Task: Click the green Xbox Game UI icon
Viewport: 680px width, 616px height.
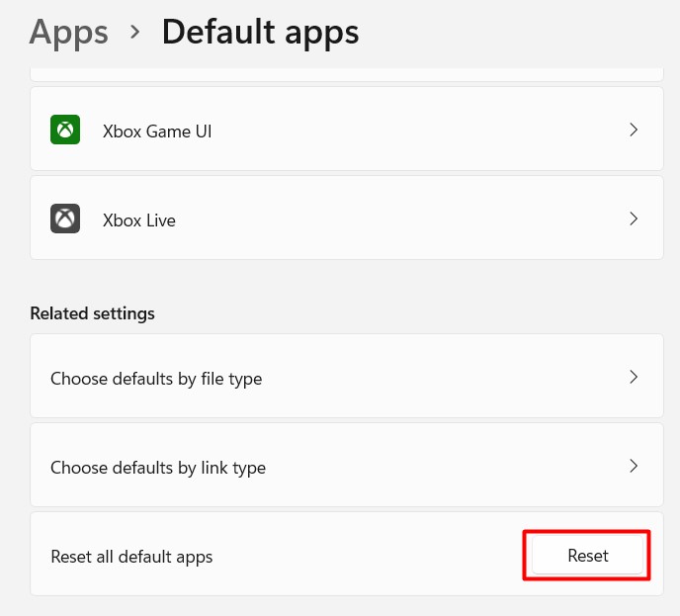Action: (65, 130)
